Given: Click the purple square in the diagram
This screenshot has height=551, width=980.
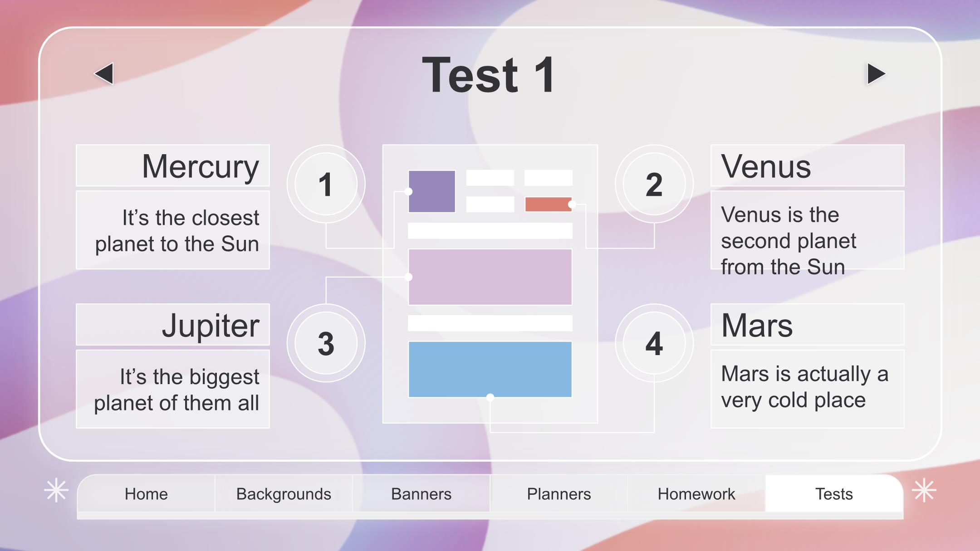Looking at the screenshot, I should pyautogui.click(x=432, y=191).
